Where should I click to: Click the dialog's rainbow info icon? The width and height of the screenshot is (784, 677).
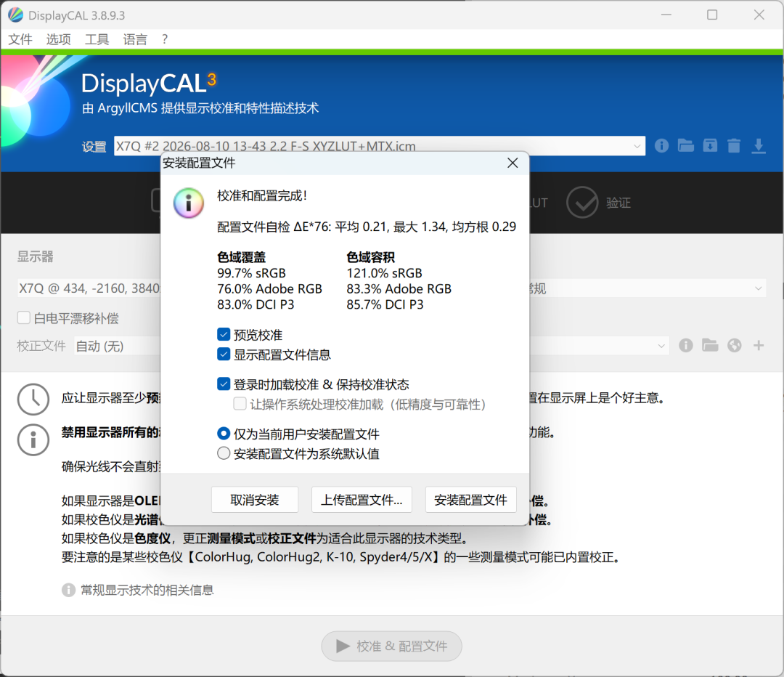click(189, 203)
